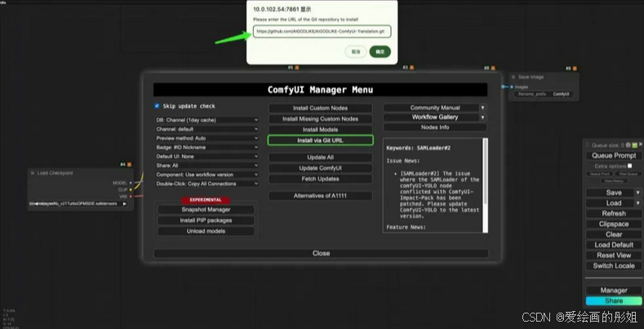Click the small Queue Front button

598,174
